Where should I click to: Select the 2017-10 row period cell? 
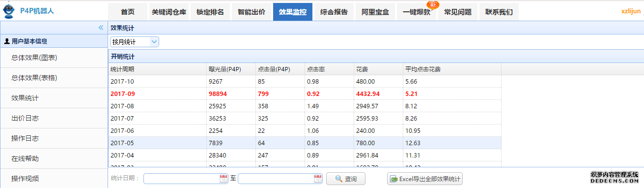(157, 81)
